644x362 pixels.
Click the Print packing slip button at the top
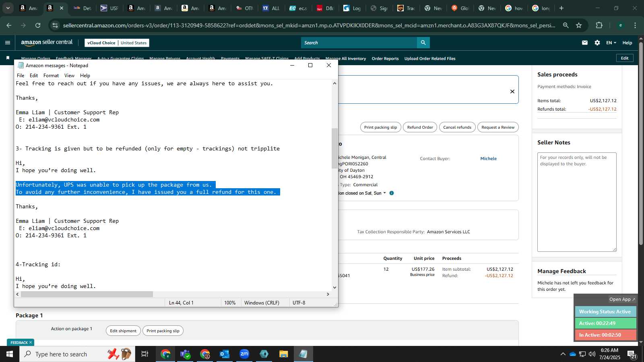(x=380, y=128)
